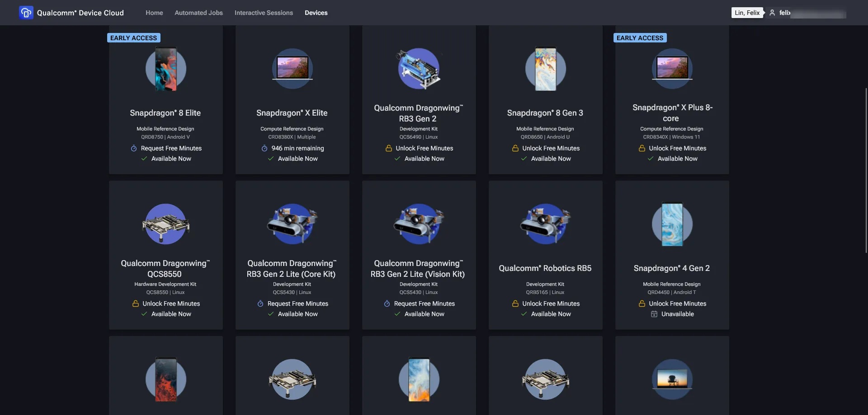
Task: Click lock icon on Dragonwing QCS8550 card
Action: [136, 303]
